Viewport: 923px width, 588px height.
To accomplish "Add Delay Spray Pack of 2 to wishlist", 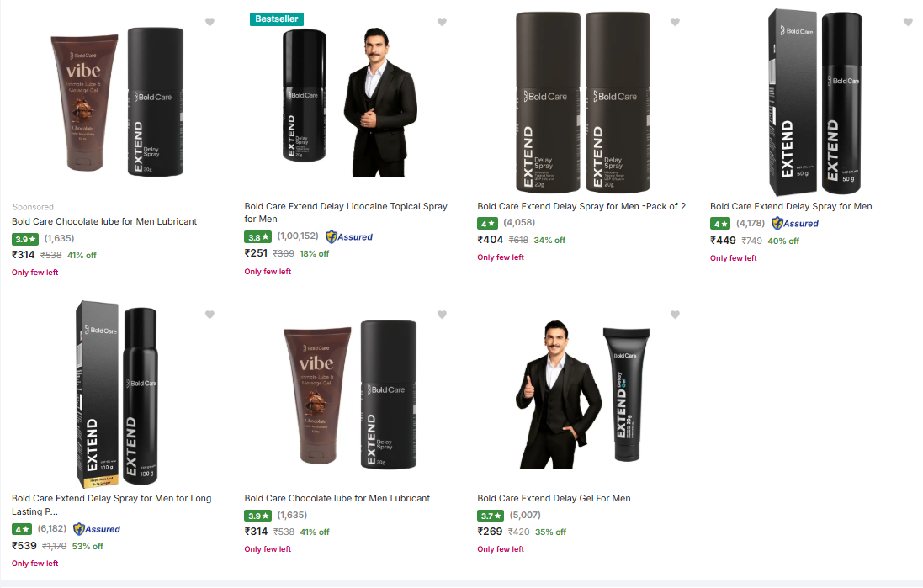I will pyautogui.click(x=675, y=22).
